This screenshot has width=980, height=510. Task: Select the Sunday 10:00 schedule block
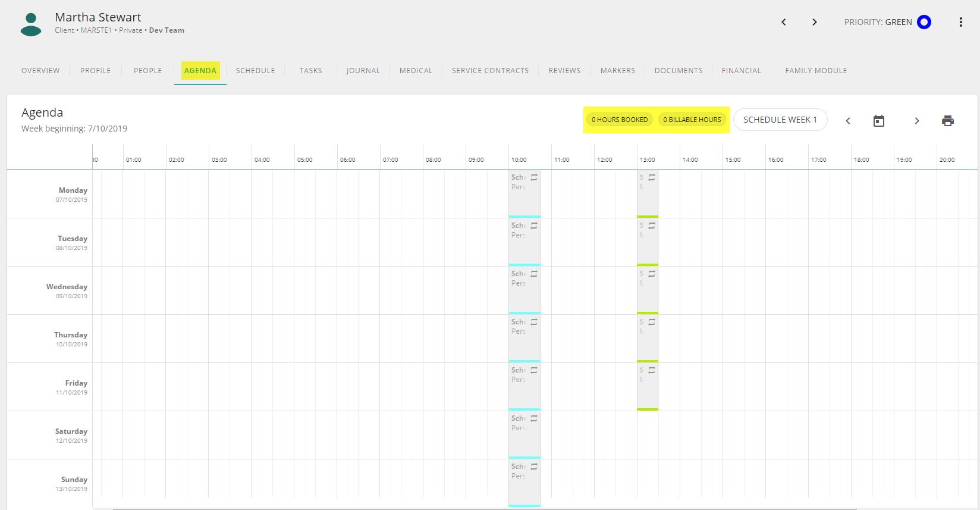524,483
